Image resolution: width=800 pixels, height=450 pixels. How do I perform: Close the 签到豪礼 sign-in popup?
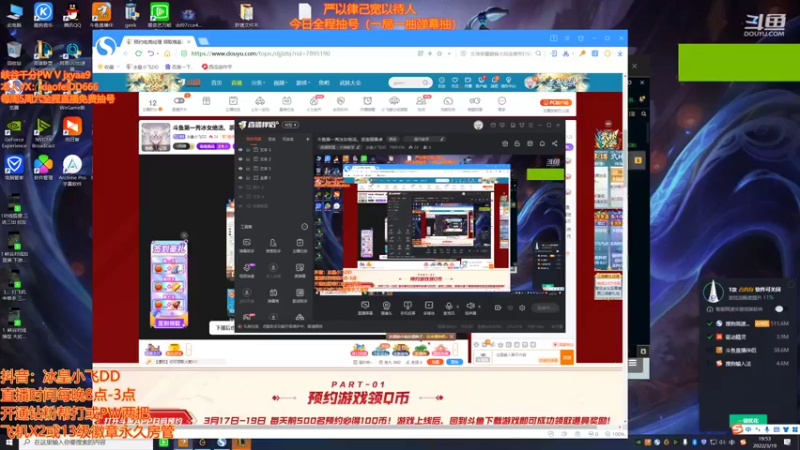tap(184, 235)
